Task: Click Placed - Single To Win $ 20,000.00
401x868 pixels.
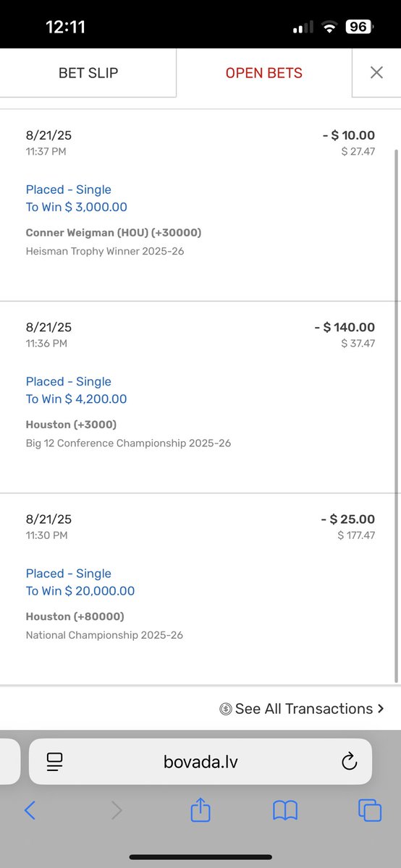Action: click(80, 582)
